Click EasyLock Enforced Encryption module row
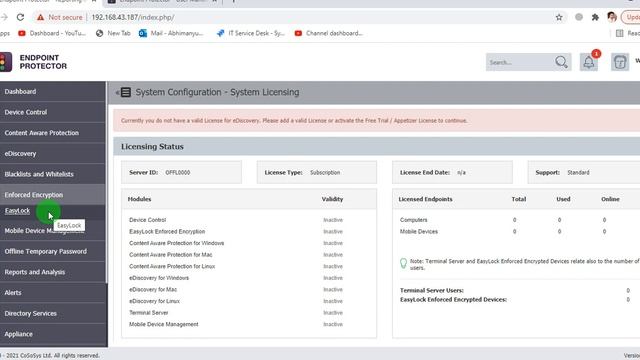 (x=249, y=231)
